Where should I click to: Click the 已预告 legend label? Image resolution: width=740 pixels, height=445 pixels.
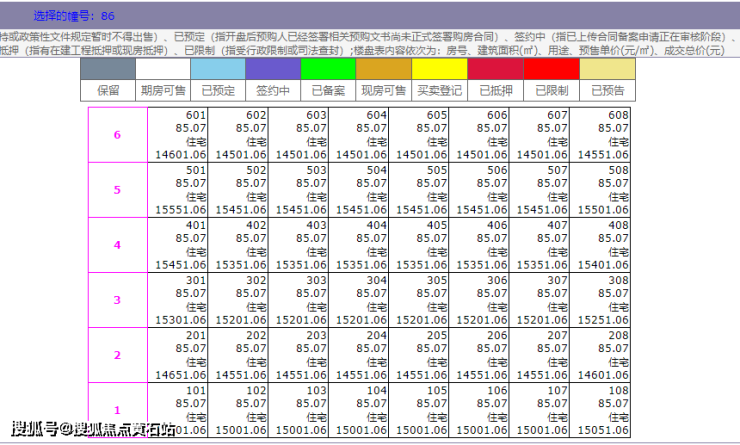tap(607, 91)
